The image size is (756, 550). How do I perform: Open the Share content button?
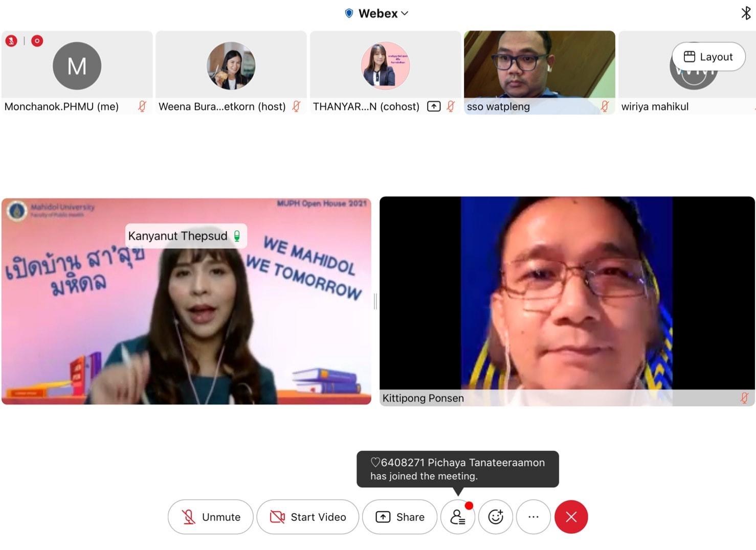click(x=400, y=517)
